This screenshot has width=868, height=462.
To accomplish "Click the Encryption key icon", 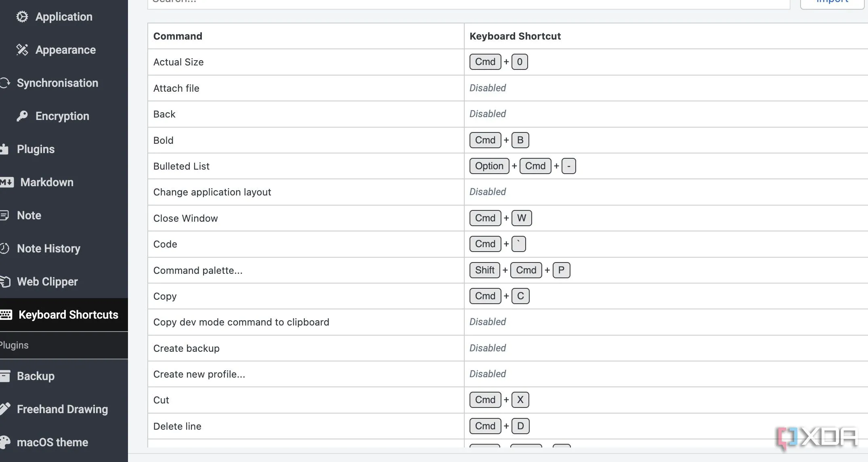I will tap(22, 116).
